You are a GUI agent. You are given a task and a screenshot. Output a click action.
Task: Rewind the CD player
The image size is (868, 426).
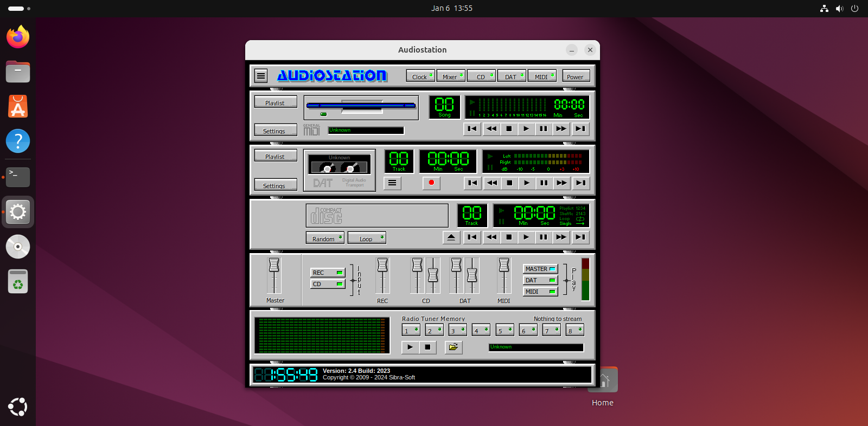click(x=491, y=237)
